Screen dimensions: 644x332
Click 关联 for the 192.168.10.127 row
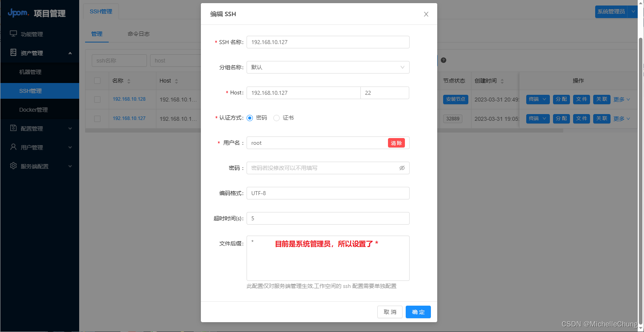(601, 118)
